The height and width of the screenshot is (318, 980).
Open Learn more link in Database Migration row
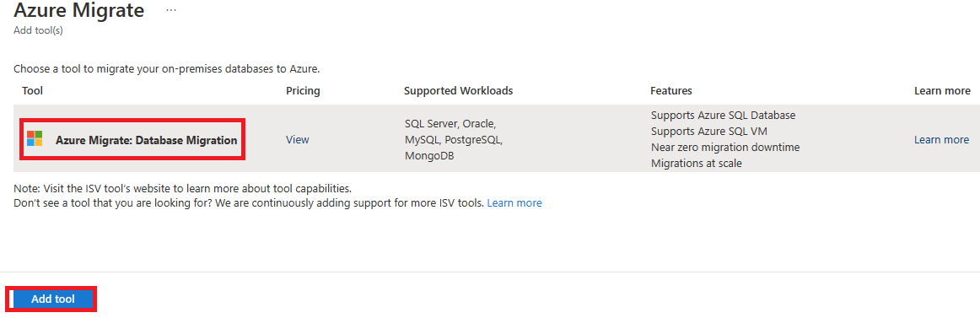point(941,139)
